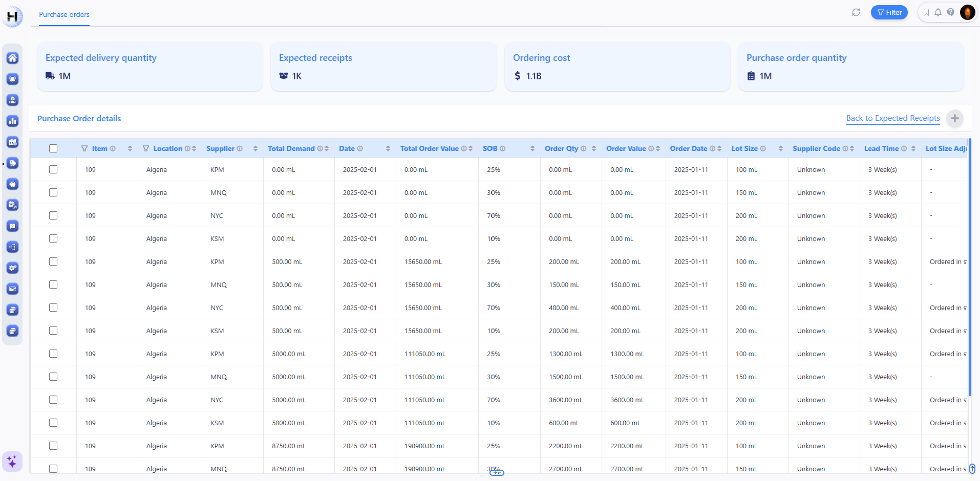980x481 pixels.
Task: Check the MNQ row with 0.00 mL demand
Action: point(53,192)
